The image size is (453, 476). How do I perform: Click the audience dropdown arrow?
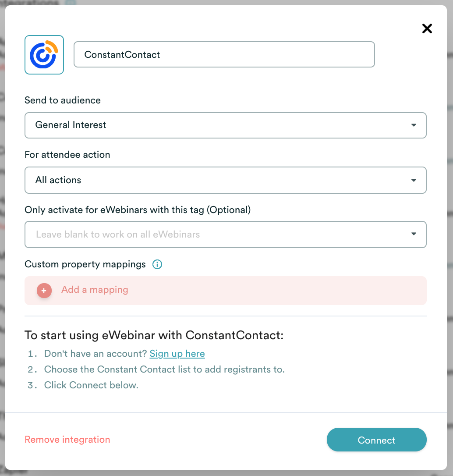[x=414, y=125]
